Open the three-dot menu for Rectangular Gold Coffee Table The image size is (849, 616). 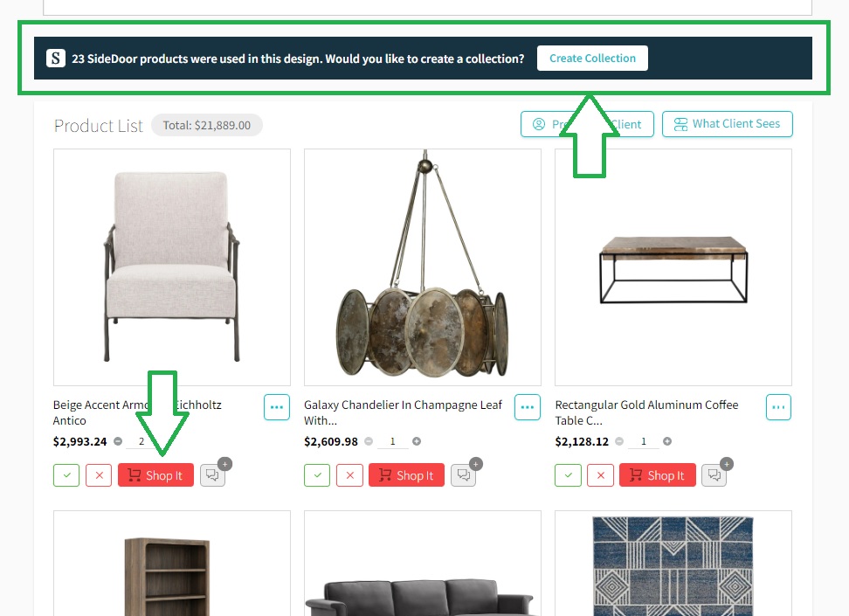pos(778,407)
